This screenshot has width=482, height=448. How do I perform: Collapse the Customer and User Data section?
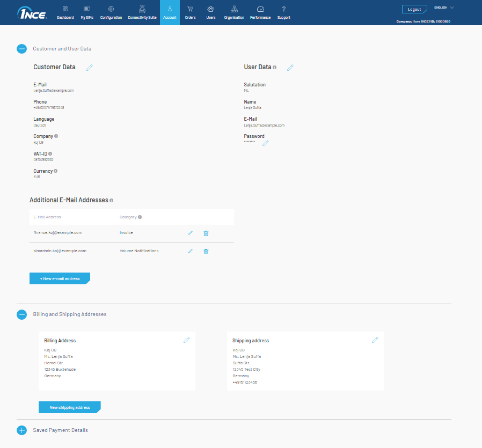(21, 49)
